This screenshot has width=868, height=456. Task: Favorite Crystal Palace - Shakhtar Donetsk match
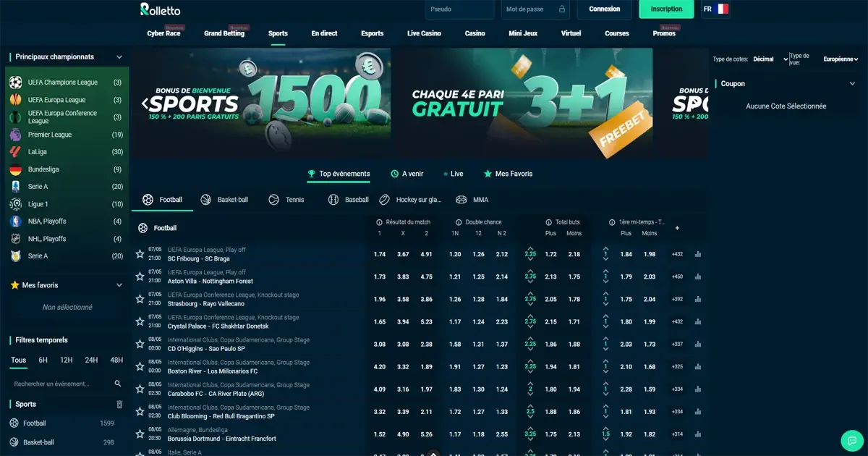click(140, 321)
